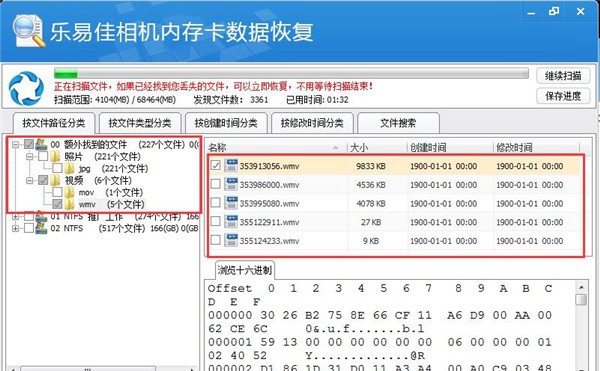600x371 pixels.
Task: Collapse the 00 额外找到的文件 tree node
Action: click(15, 145)
